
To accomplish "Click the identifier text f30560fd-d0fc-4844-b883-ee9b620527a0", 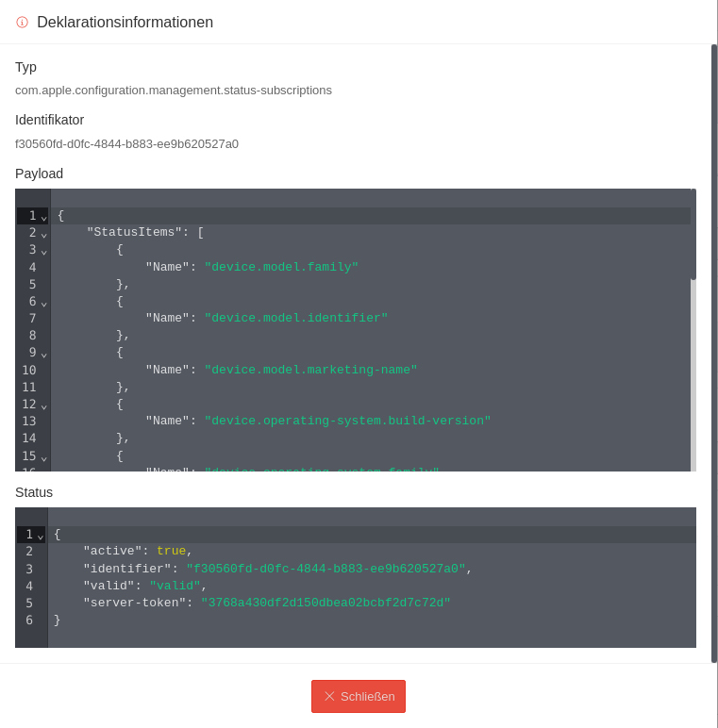I will click(126, 144).
